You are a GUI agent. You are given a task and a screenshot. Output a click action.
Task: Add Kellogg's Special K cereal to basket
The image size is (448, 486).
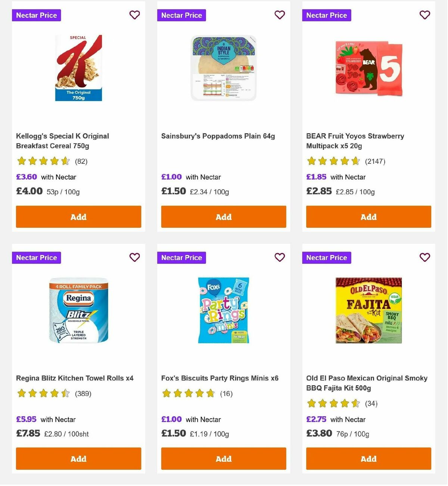coord(78,216)
